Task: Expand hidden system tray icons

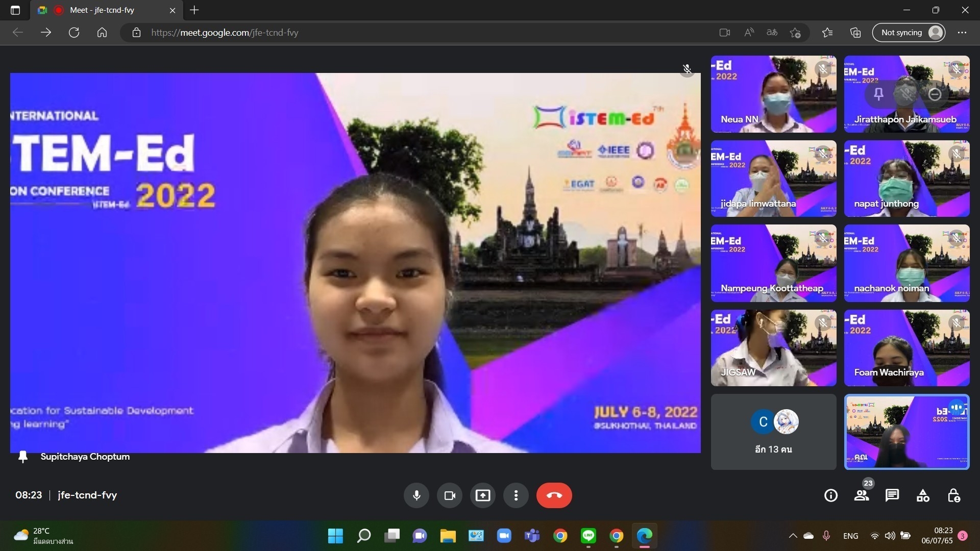Action: 793,536
